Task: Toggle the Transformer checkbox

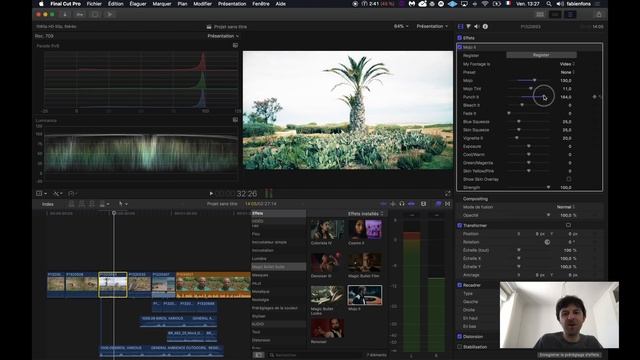Action: pyautogui.click(x=460, y=225)
